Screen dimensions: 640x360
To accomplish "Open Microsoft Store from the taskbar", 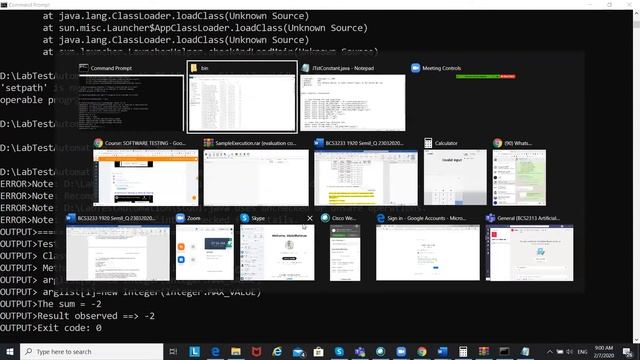I will pos(318,351).
